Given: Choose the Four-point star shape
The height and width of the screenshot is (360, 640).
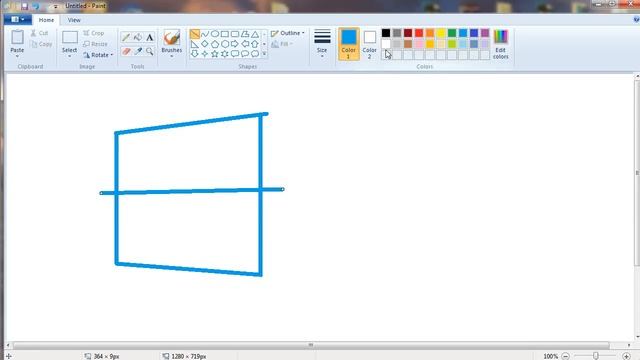Looking at the screenshot, I should (204, 53).
